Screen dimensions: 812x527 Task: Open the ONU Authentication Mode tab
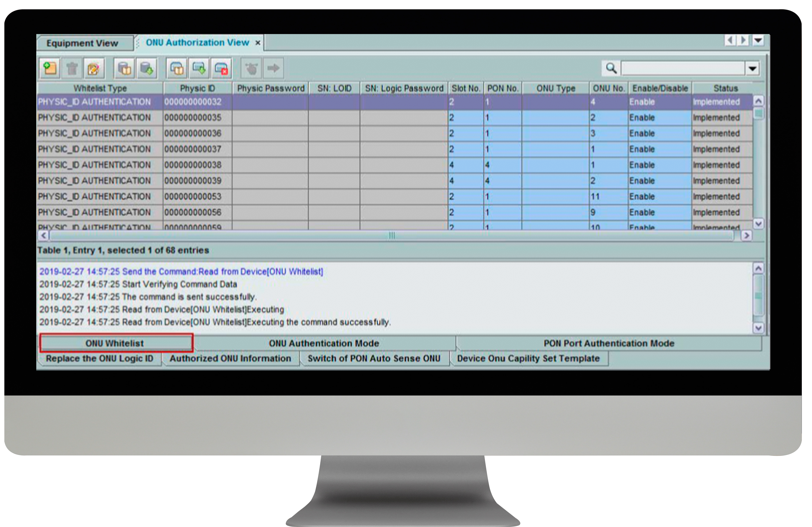pos(324,343)
